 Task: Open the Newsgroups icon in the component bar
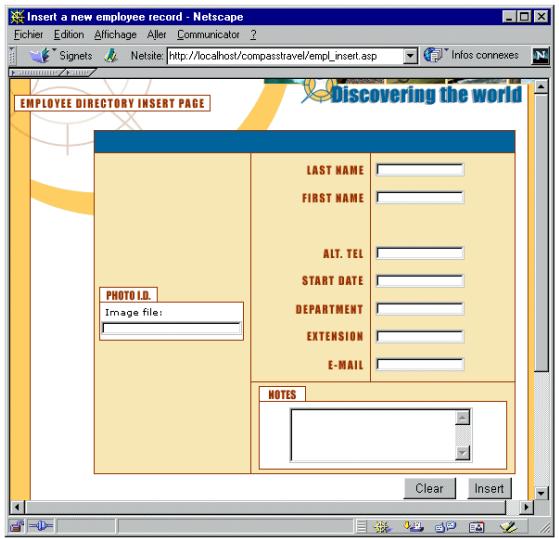click(x=445, y=527)
